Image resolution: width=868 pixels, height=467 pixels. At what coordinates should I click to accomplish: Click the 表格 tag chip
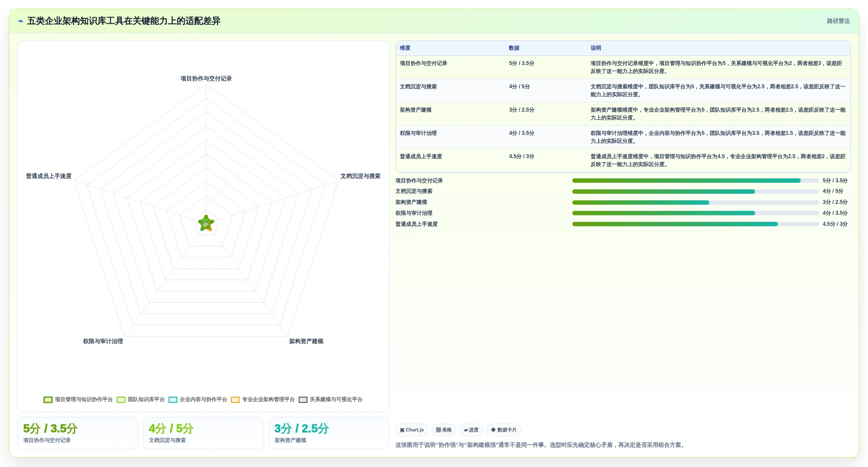pyautogui.click(x=444, y=430)
